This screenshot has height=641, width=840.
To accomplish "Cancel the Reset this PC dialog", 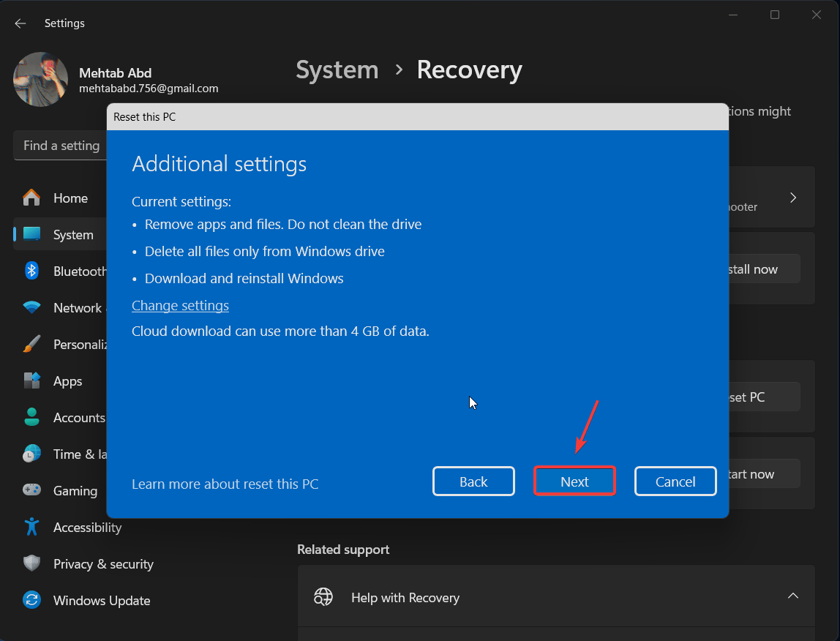I will click(x=675, y=481).
